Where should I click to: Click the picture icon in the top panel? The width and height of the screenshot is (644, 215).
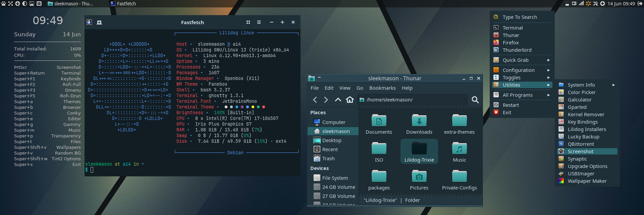(32, 3)
